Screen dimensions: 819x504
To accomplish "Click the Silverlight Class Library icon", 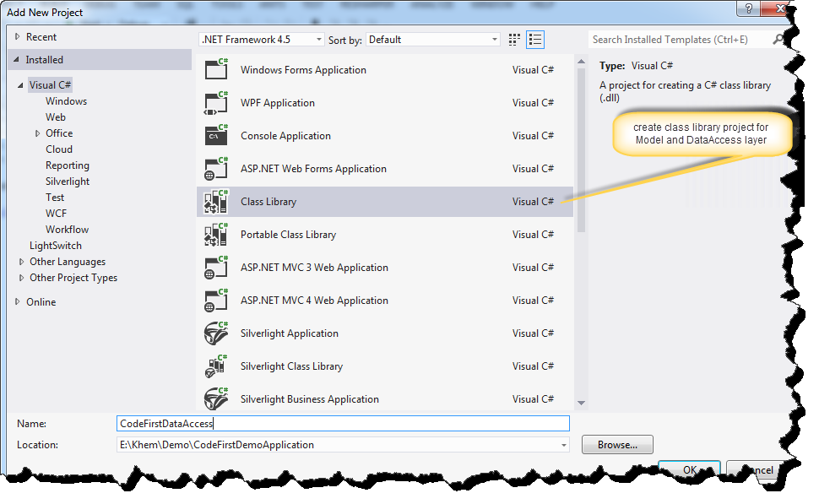I will (x=216, y=366).
